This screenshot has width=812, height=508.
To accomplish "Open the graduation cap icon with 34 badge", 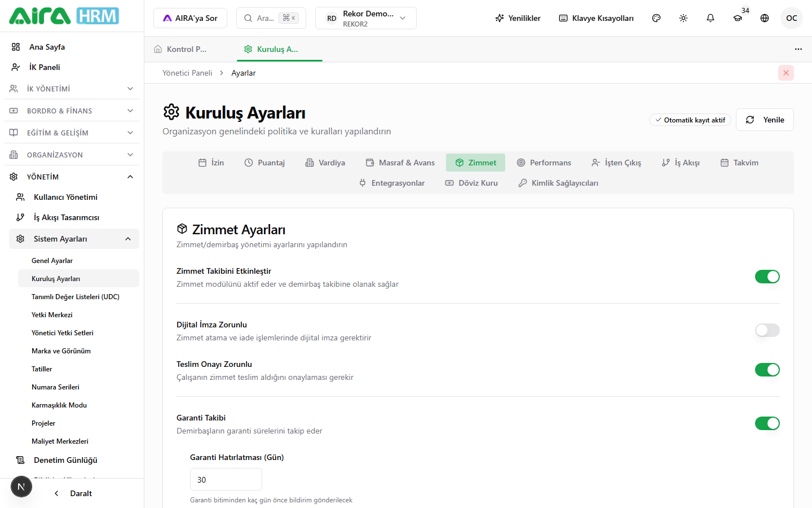I will point(738,18).
